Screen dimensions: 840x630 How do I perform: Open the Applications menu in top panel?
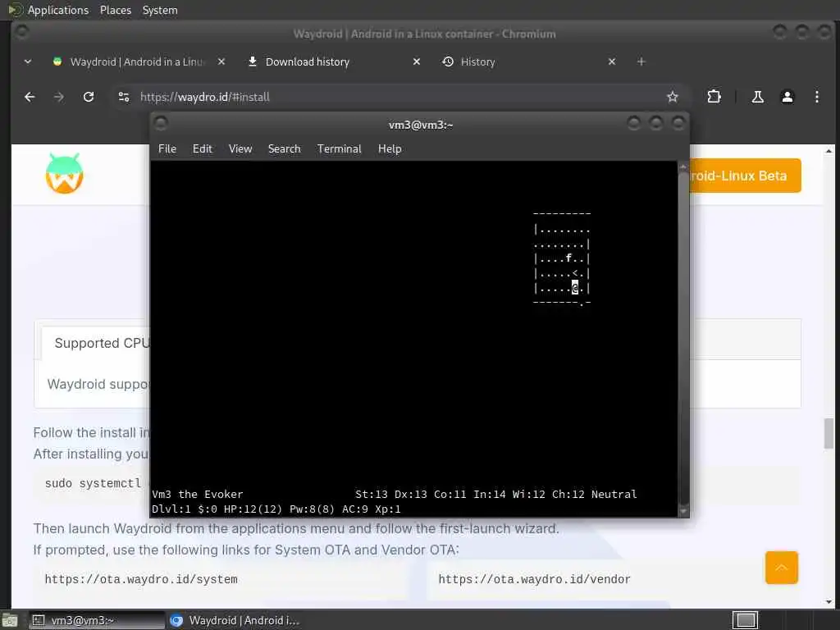58,10
